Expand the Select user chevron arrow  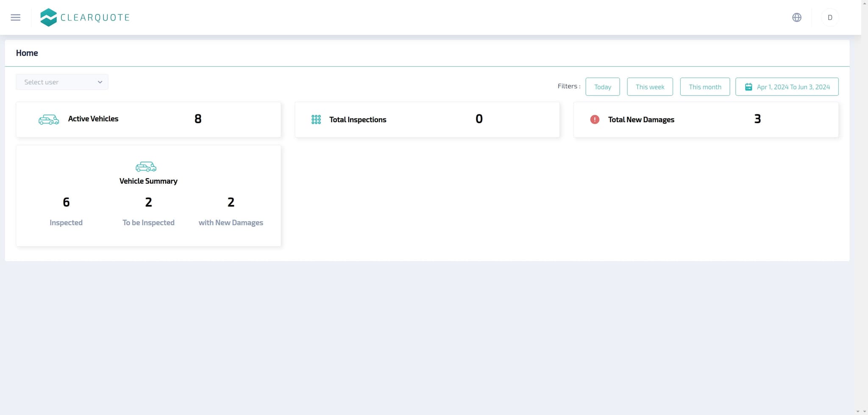100,81
